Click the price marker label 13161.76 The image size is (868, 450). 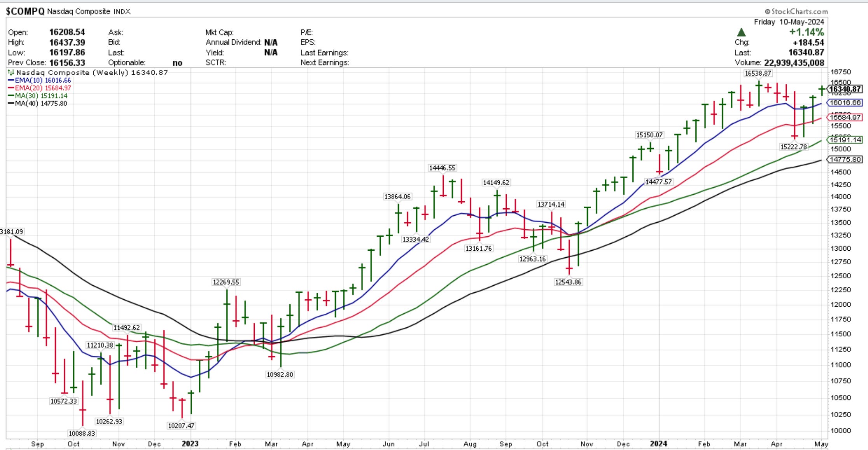coord(479,248)
